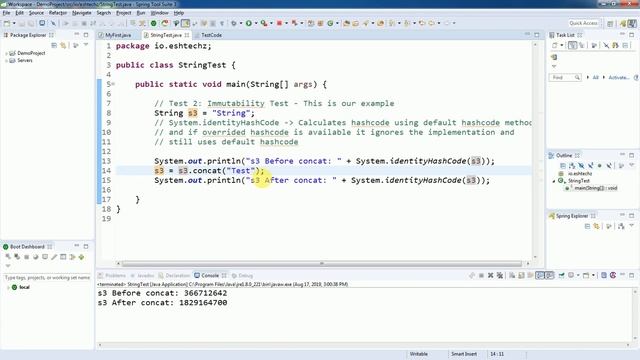The image size is (640, 360).
Task: Toggle the categorized view button in Task List
Action: click(x=573, y=45)
